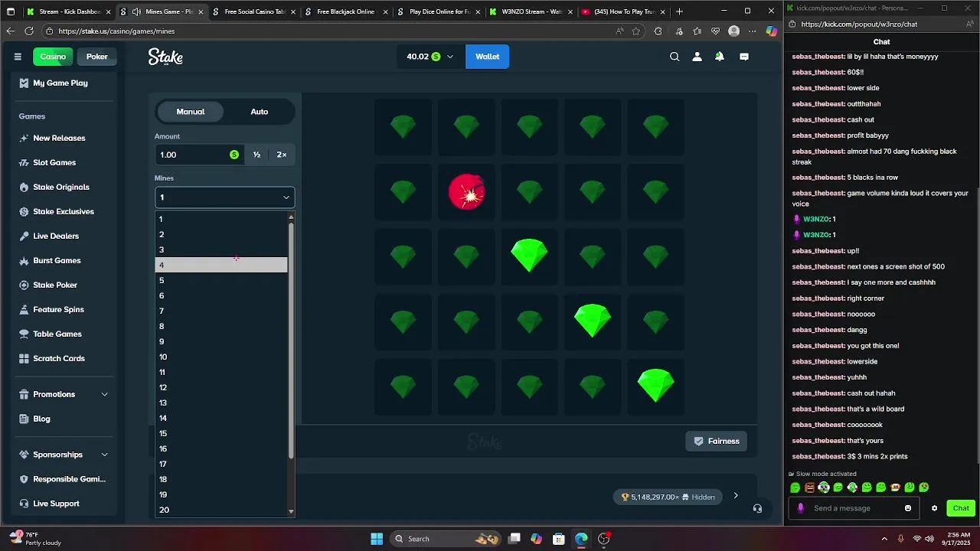The height and width of the screenshot is (551, 980).
Task: Switch to the Mines Game browser tab
Action: click(x=162, y=11)
